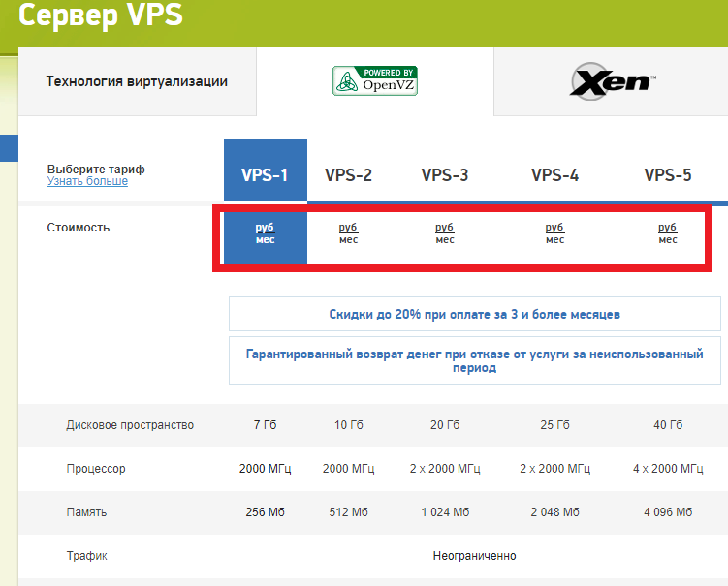
Task: Choose the VPS-1 tariff tab
Action: [265, 175]
